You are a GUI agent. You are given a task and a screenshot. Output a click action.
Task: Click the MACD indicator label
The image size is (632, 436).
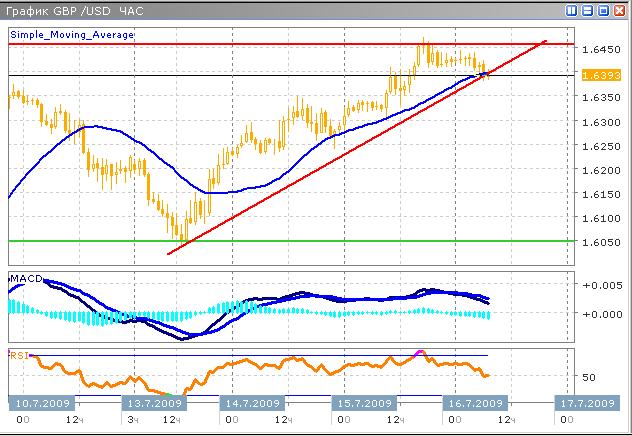[x=27, y=277]
